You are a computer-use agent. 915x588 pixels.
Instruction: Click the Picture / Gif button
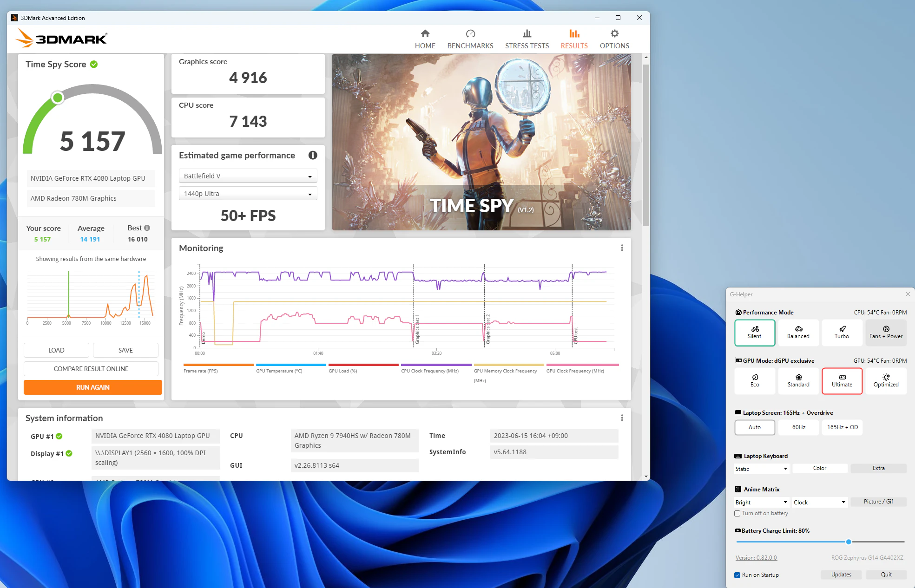tap(878, 502)
